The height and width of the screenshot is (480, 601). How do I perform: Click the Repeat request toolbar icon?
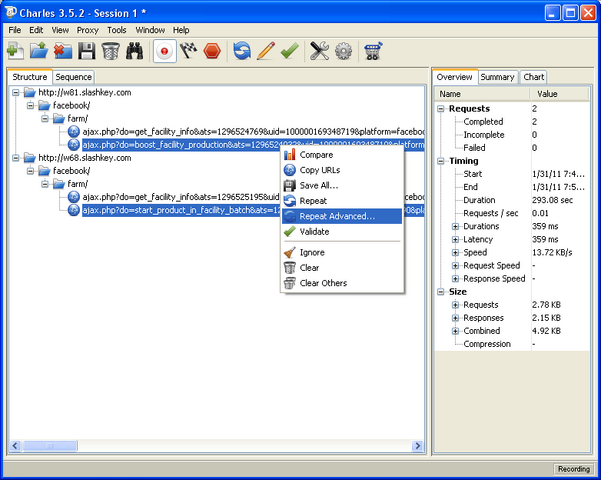(242, 51)
